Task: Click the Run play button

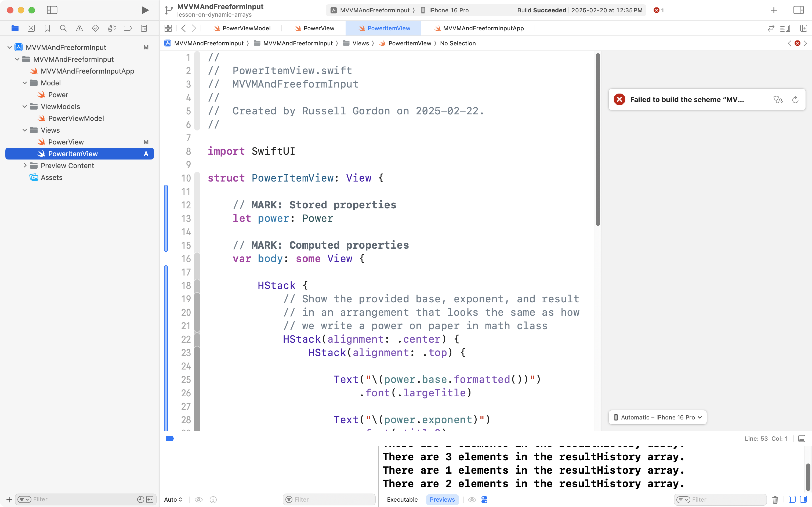Action: pyautogui.click(x=145, y=10)
